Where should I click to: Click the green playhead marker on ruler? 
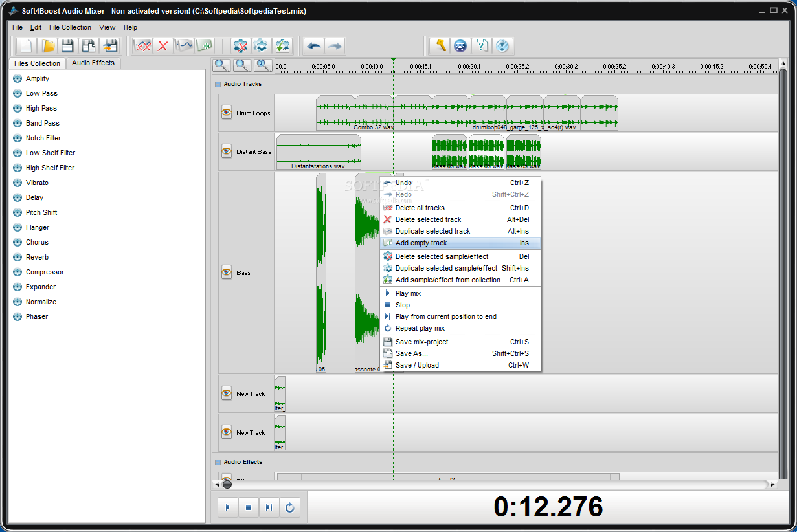[393, 60]
